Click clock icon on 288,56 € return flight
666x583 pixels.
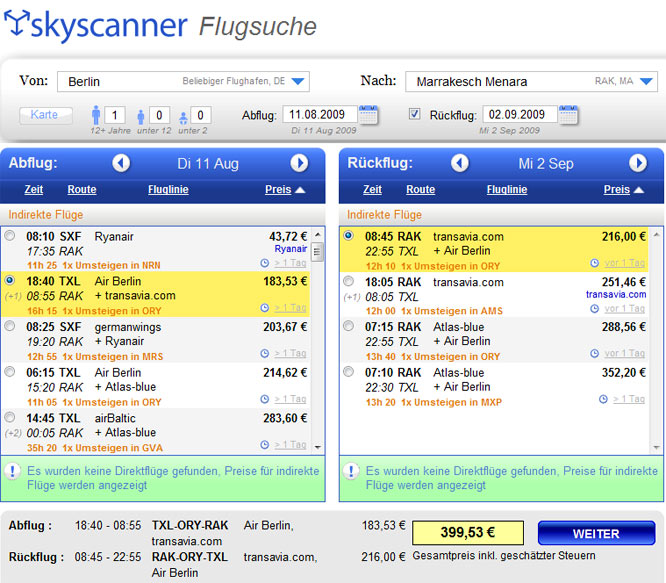click(x=595, y=353)
